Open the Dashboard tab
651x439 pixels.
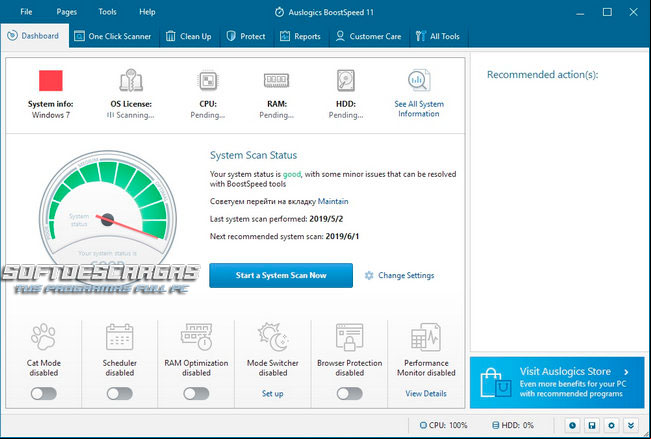(34, 36)
